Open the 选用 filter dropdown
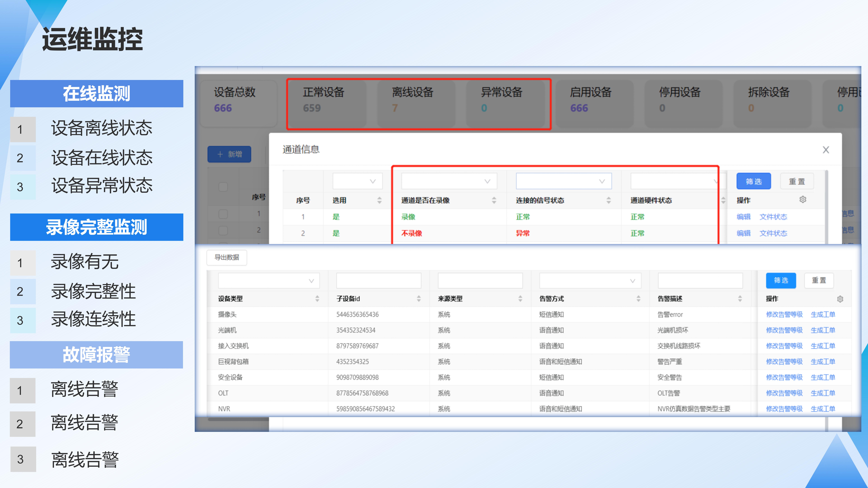The height and width of the screenshot is (488, 868). (x=357, y=181)
